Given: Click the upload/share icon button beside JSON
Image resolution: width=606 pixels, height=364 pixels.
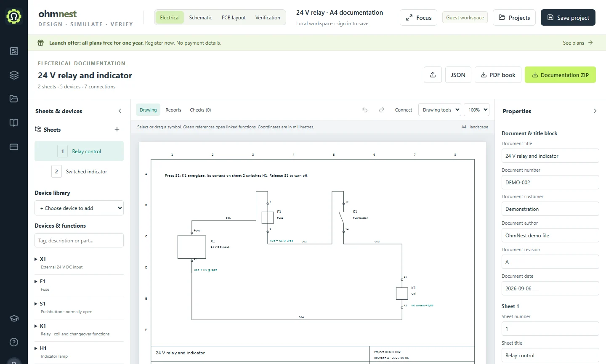Looking at the screenshot, I should [x=433, y=75].
